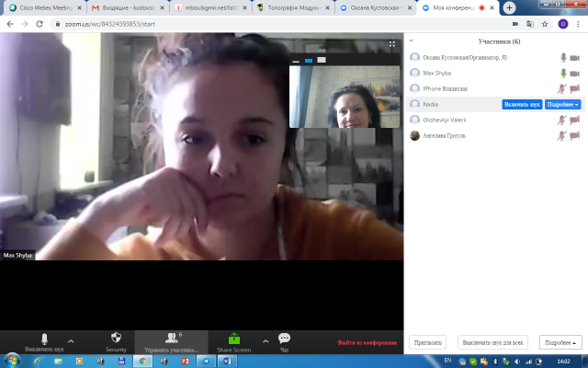Open Windows Explorer folder on taskbar
Viewport: 588px width, 368px height.
pos(58,362)
